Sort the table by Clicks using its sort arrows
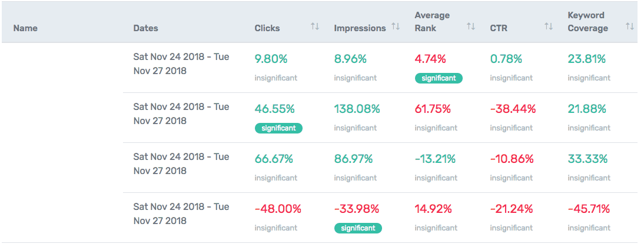 tap(315, 27)
